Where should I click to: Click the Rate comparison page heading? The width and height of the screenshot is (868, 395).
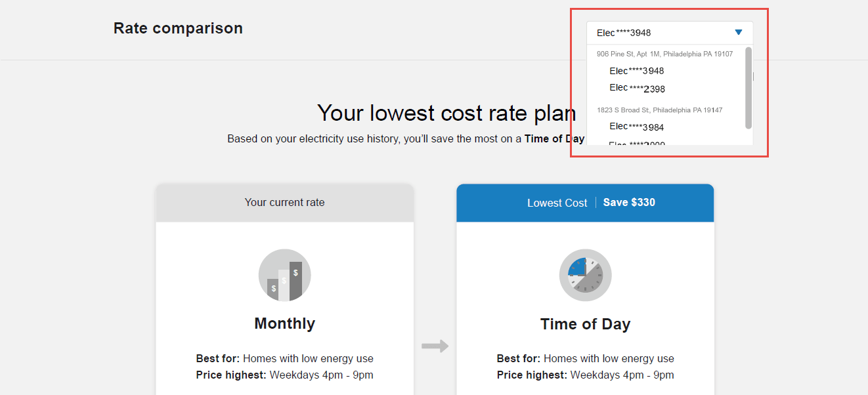(178, 28)
